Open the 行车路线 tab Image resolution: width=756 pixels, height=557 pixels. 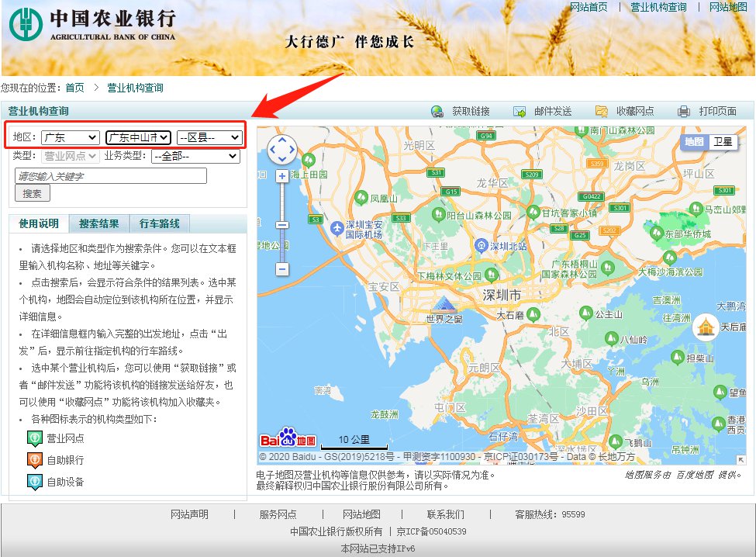tap(159, 224)
